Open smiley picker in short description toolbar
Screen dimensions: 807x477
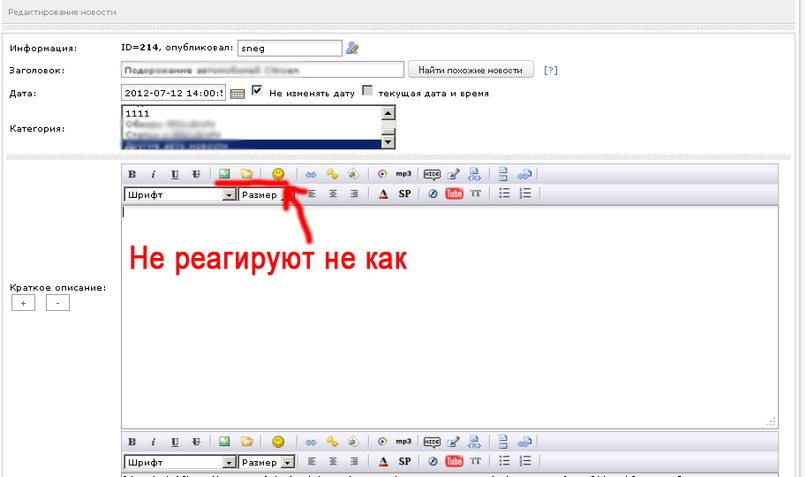click(278, 174)
